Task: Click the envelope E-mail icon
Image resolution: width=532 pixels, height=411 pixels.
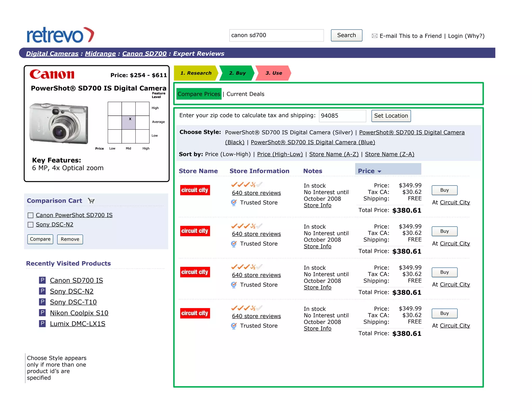Action: (x=374, y=36)
